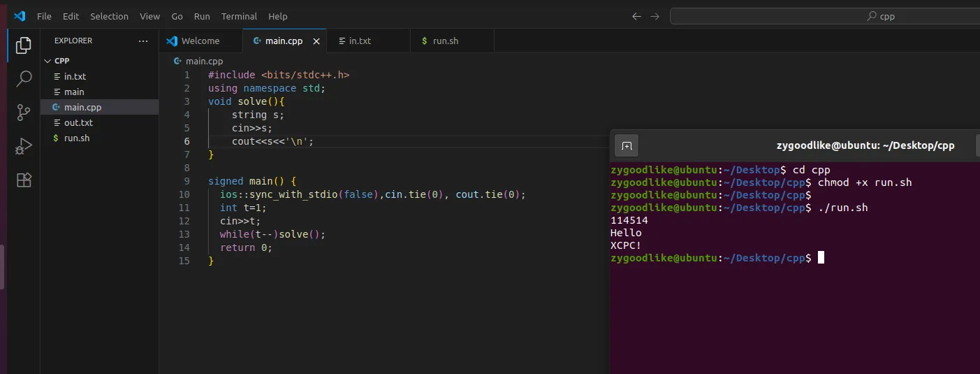Open the Run and Debug view
Screen dimensions: 980x374
click(x=24, y=146)
